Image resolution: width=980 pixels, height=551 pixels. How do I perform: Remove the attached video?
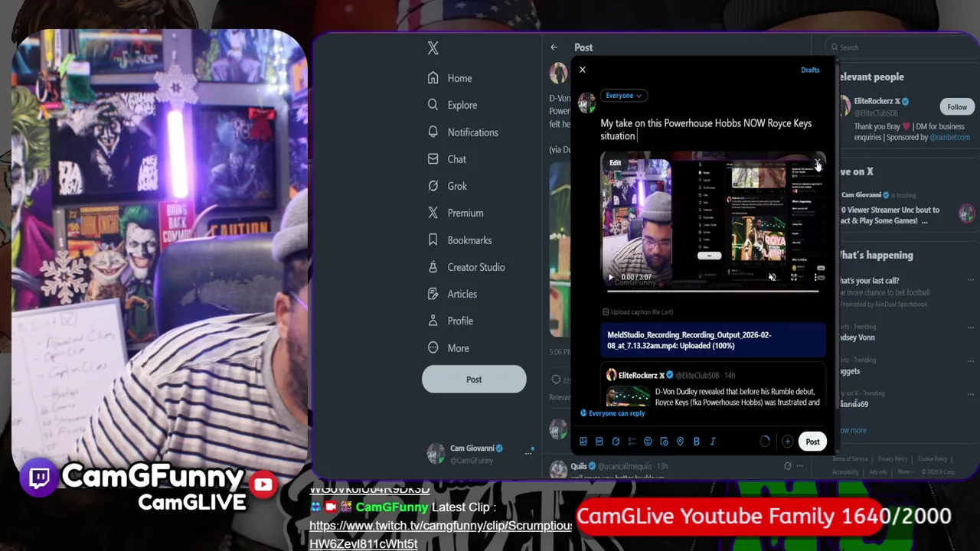pyautogui.click(x=816, y=162)
